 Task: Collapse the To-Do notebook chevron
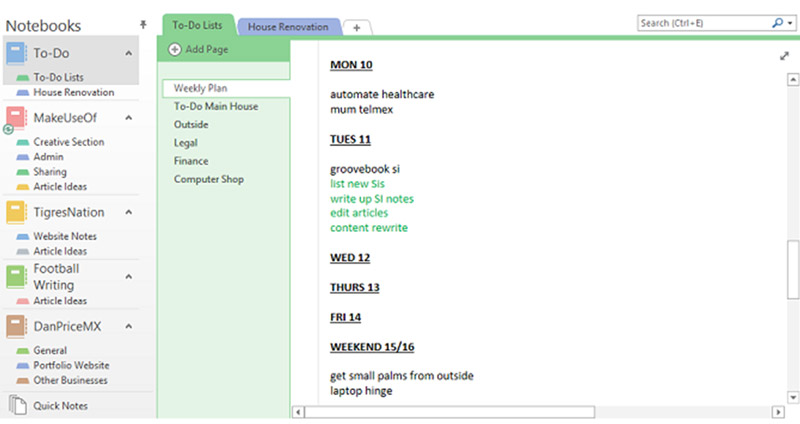[129, 53]
